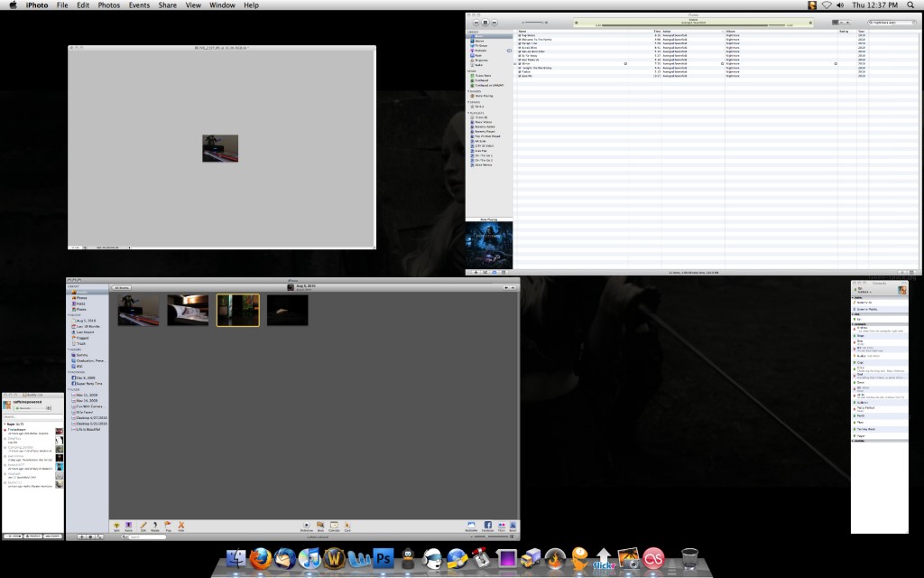Flag the selected photo in iPhoto
The image size is (924, 578).
point(168,526)
